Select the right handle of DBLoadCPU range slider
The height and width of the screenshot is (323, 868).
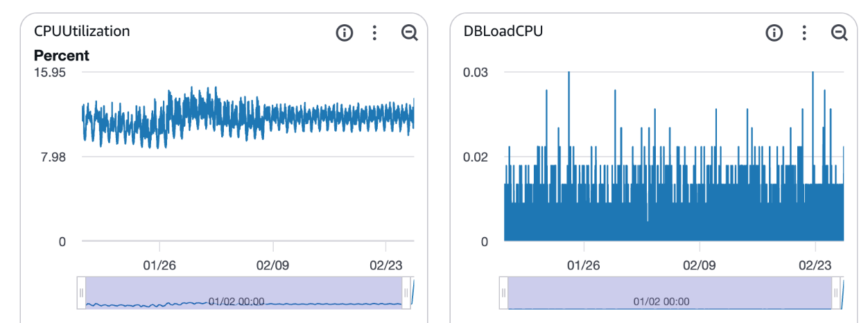pos(835,293)
